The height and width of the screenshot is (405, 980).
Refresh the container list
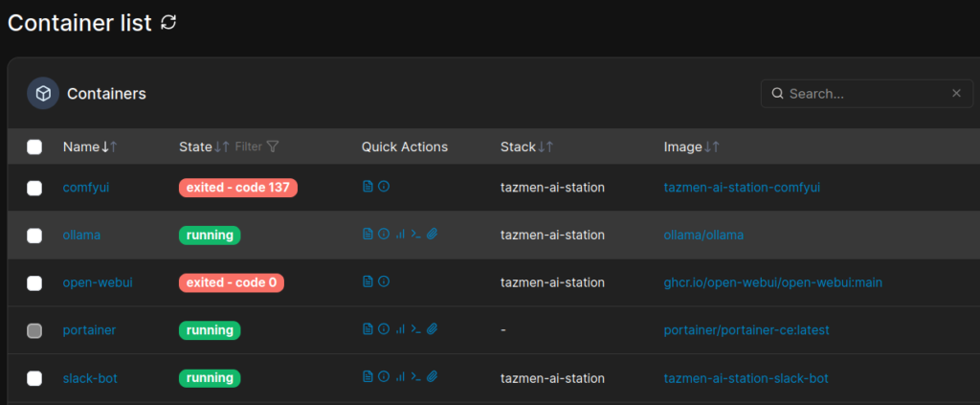(x=168, y=23)
